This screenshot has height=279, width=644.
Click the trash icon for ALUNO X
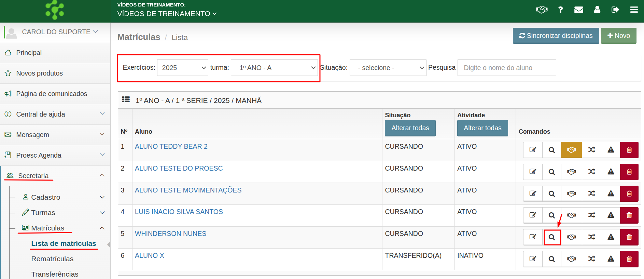pyautogui.click(x=629, y=259)
